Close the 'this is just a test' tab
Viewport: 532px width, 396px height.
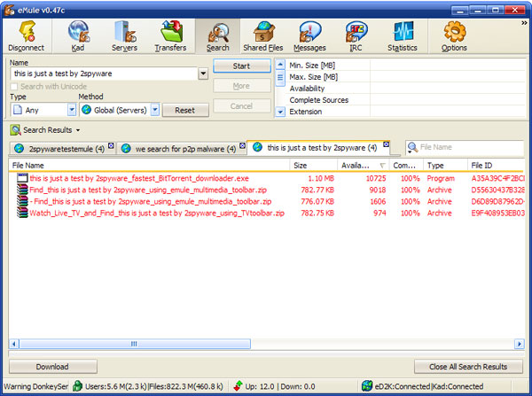tap(386, 144)
